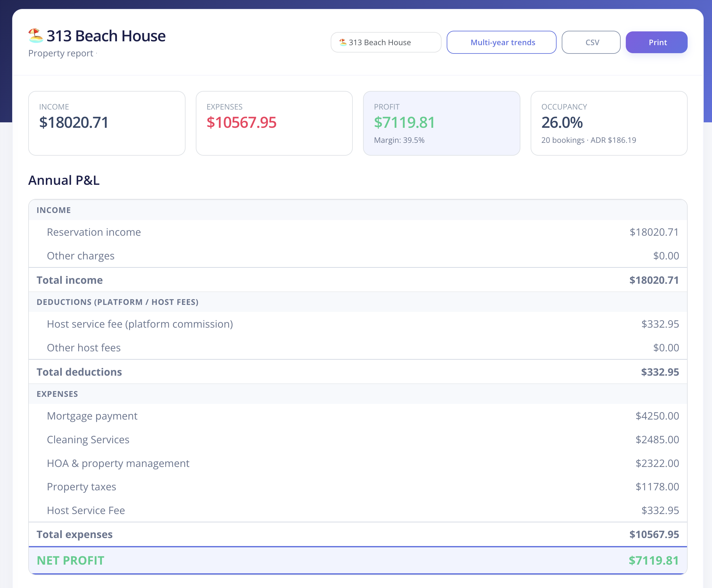Select Host service fee (platform commission) row
Image resolution: width=712 pixels, height=588 pixels.
click(x=358, y=324)
